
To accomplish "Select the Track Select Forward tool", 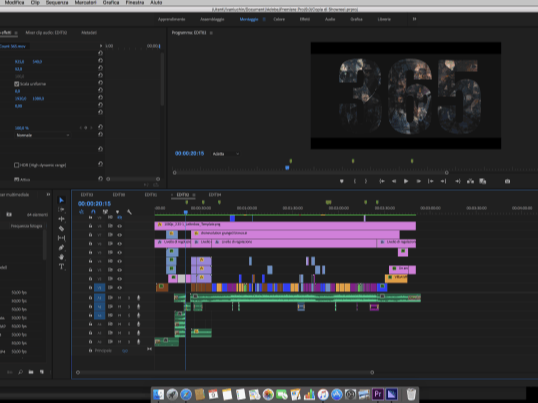I will (61, 209).
